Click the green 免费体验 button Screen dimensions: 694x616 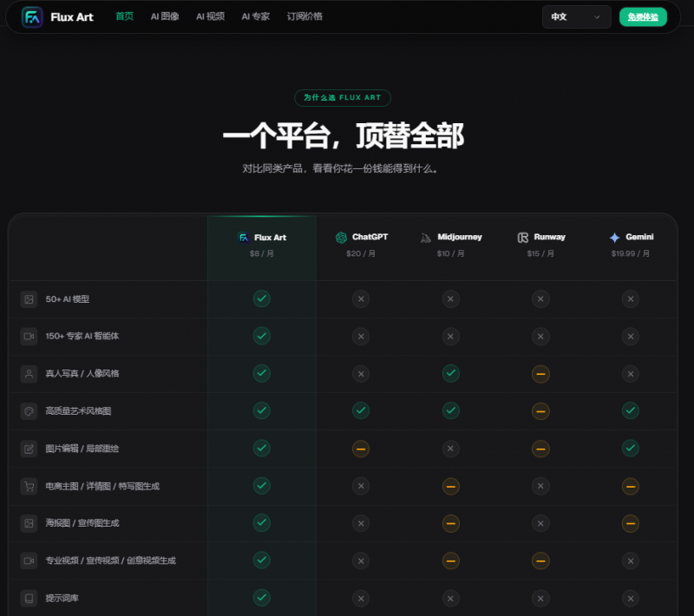coord(643,16)
